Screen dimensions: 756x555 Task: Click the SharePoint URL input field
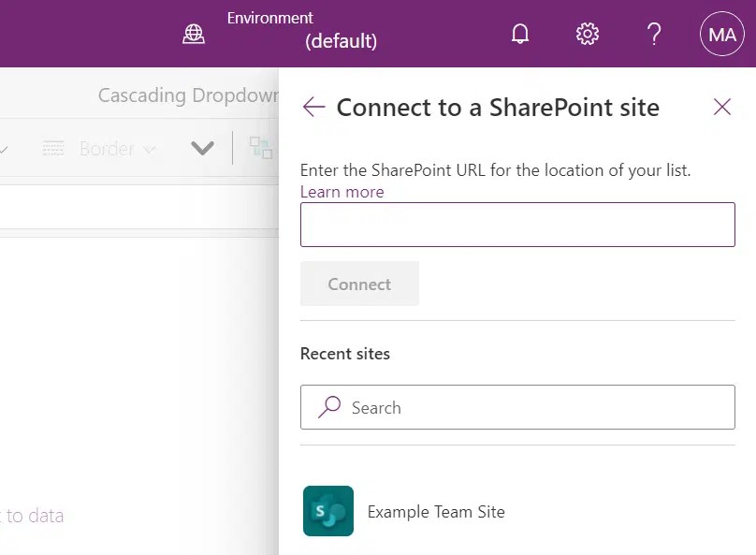coord(517,224)
